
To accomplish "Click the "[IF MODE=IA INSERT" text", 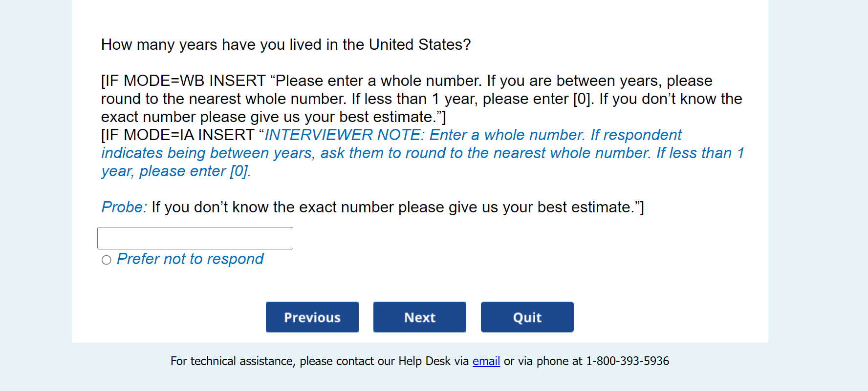I will pos(178,135).
